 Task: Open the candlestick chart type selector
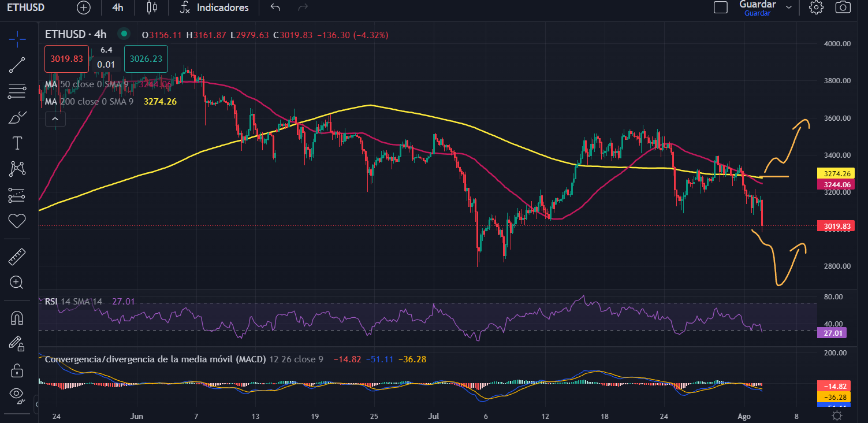pyautogui.click(x=152, y=8)
